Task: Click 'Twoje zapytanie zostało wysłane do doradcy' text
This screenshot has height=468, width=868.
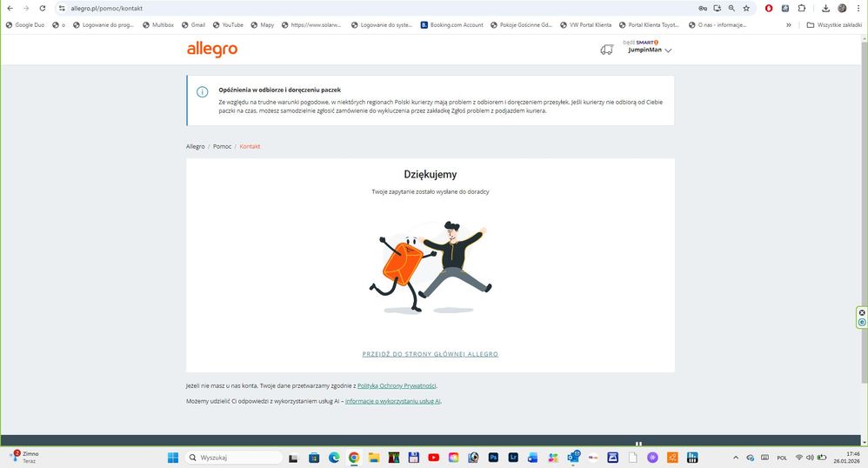Action: 431,191
